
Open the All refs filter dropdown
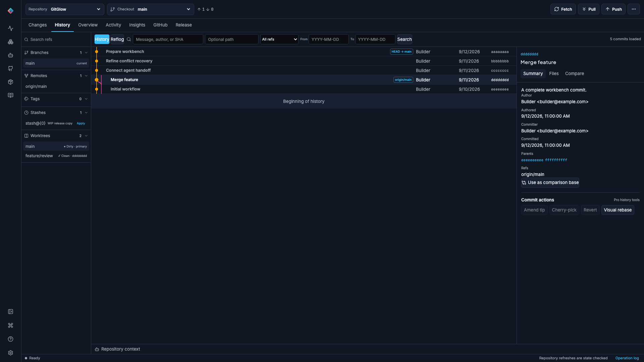279,39
